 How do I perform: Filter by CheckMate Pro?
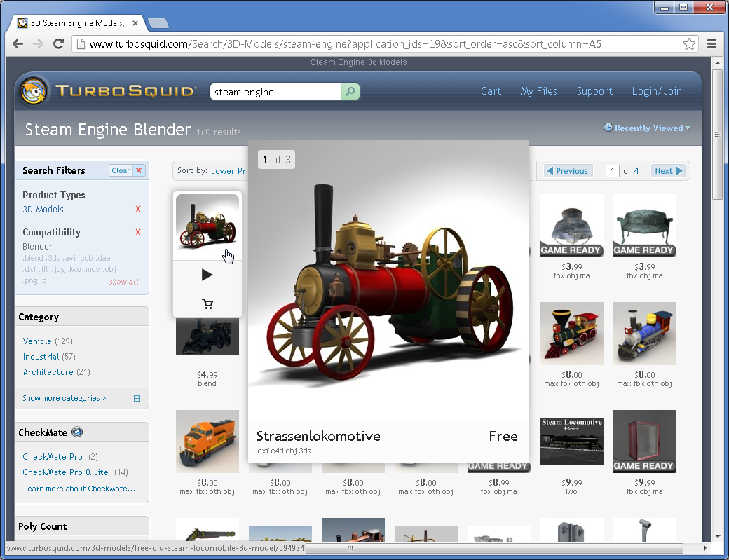coord(53,457)
